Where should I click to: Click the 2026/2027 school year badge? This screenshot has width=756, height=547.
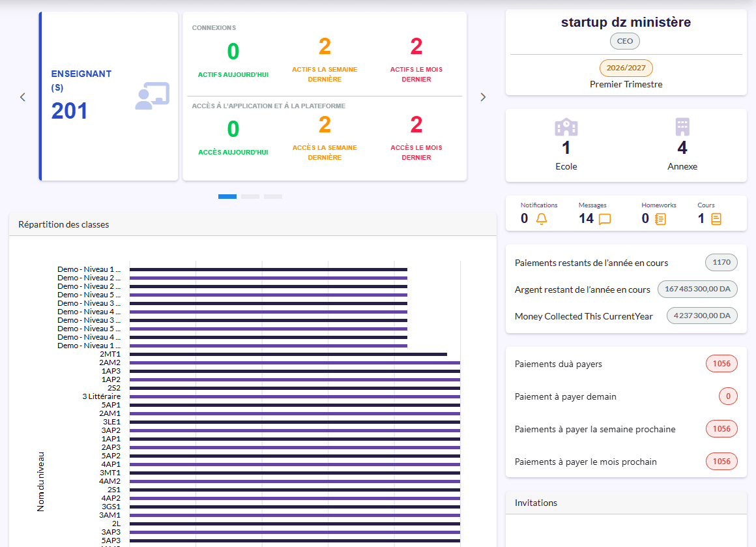626,68
